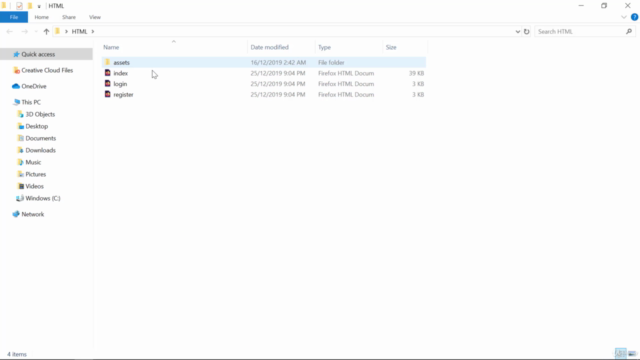Click the 39 KB size cell

[x=416, y=73]
